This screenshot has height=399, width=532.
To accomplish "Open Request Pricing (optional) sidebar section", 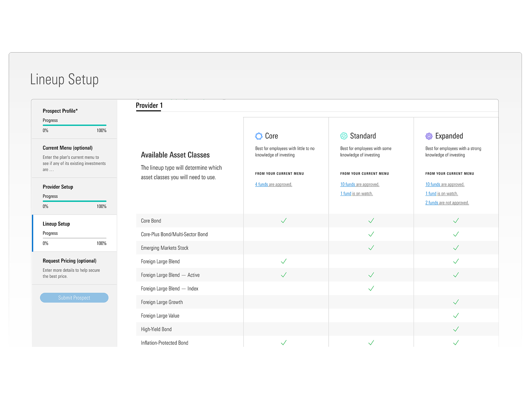I will point(70,261).
